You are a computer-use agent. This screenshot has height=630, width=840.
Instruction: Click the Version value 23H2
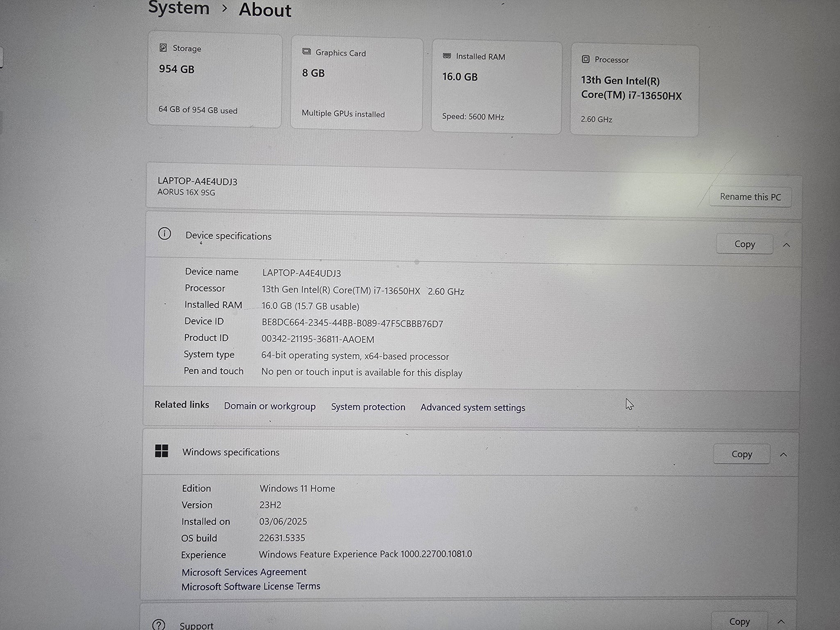tap(270, 505)
